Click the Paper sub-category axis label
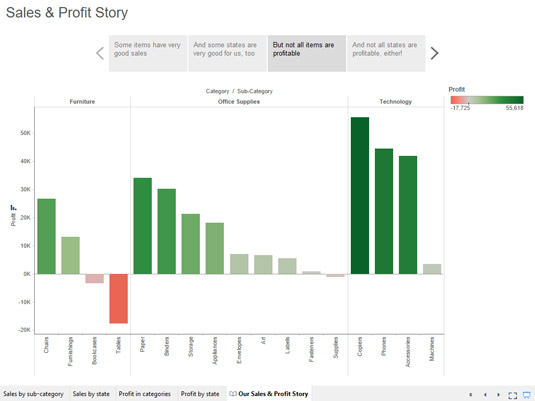 pyautogui.click(x=142, y=345)
